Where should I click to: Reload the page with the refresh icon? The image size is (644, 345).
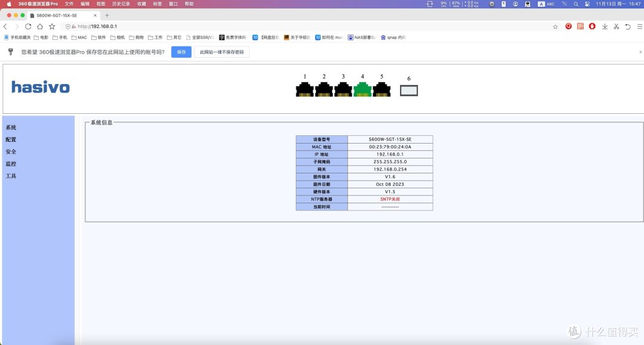coord(28,26)
